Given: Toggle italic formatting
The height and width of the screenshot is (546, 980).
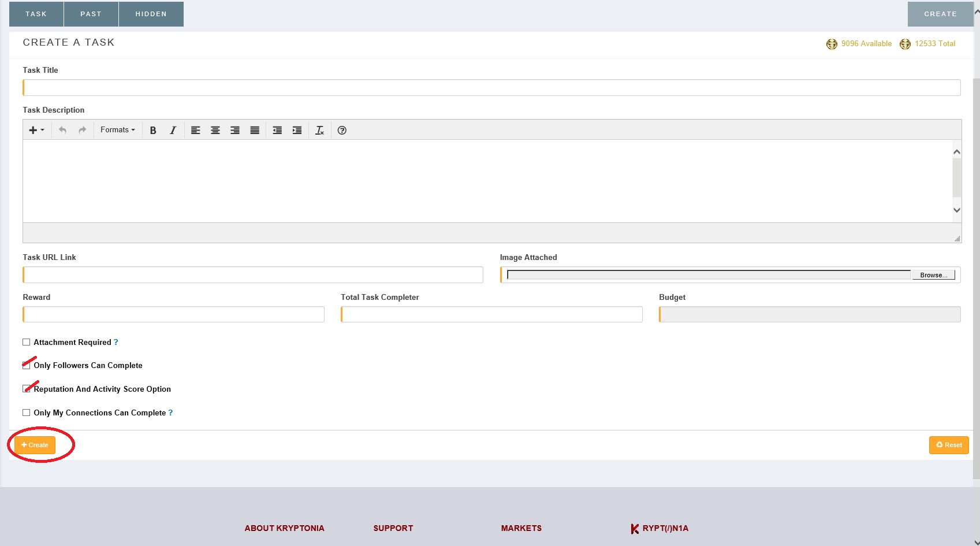Looking at the screenshot, I should 173,130.
